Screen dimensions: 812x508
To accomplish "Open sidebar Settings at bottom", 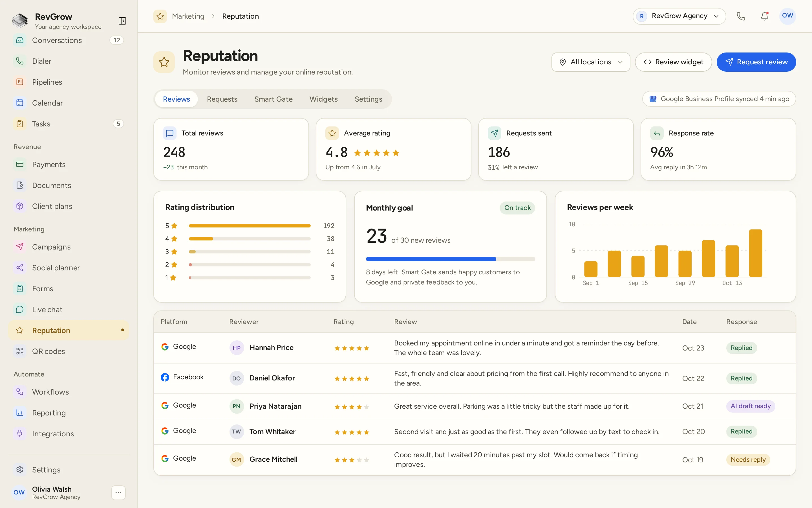I will click(x=69, y=469).
